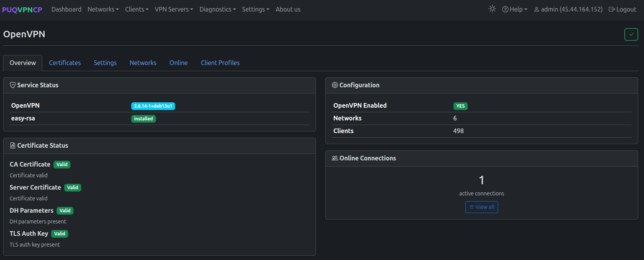
Task: Open the About us page
Action: [288, 9]
